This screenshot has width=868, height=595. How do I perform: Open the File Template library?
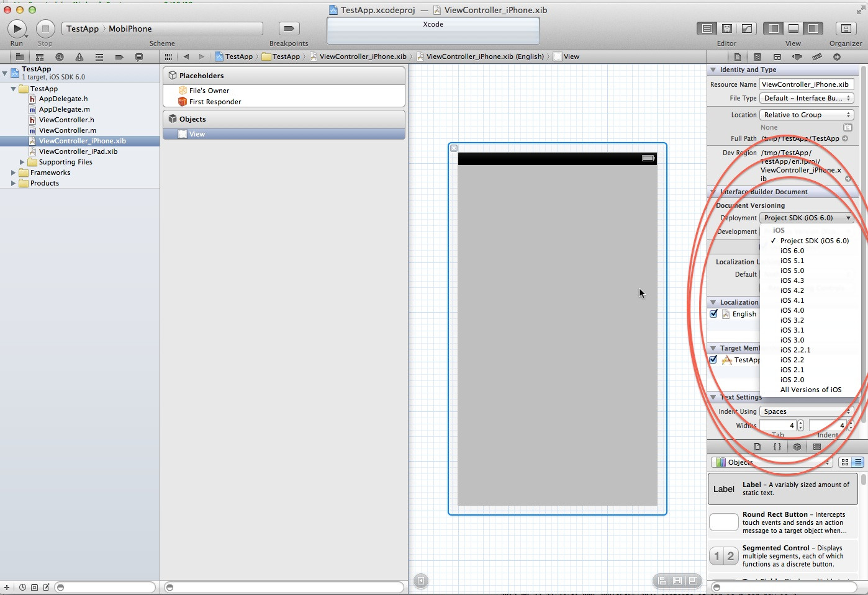pyautogui.click(x=757, y=447)
